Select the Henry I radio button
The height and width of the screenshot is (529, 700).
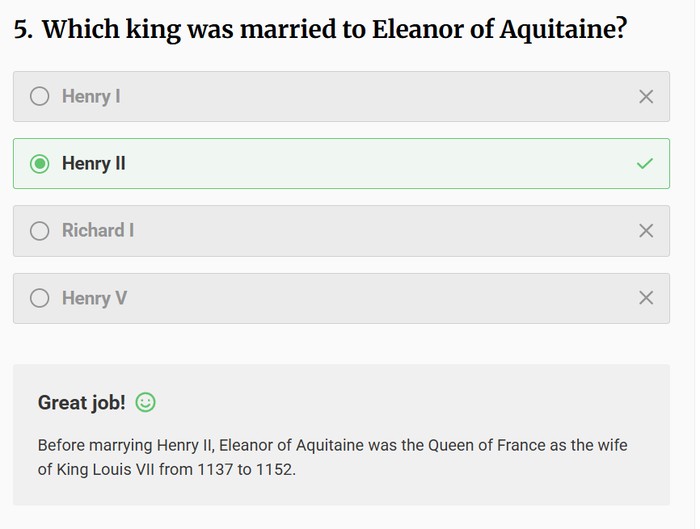point(40,97)
